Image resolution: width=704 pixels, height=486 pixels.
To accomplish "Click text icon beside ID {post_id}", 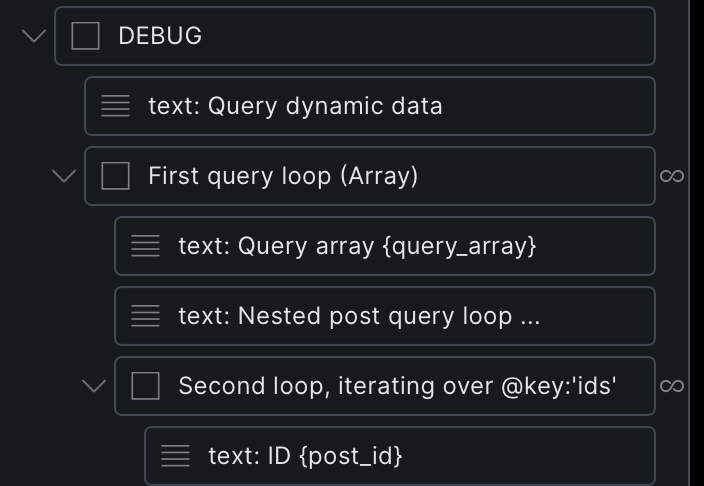I will click(x=176, y=456).
